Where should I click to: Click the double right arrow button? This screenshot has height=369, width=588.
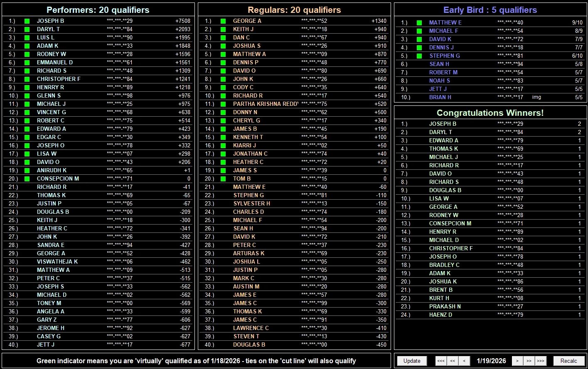(x=529, y=361)
